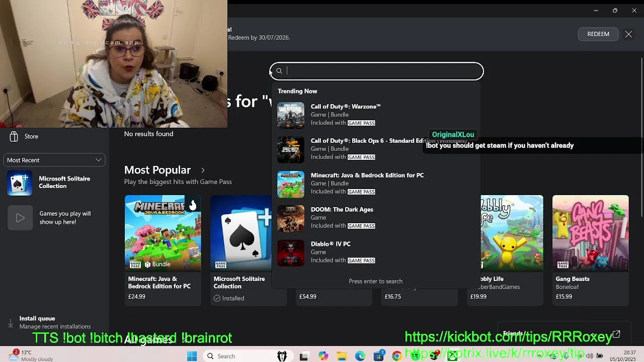Open the Windows Start menu
This screenshot has width=644, height=362.
tap(192, 356)
